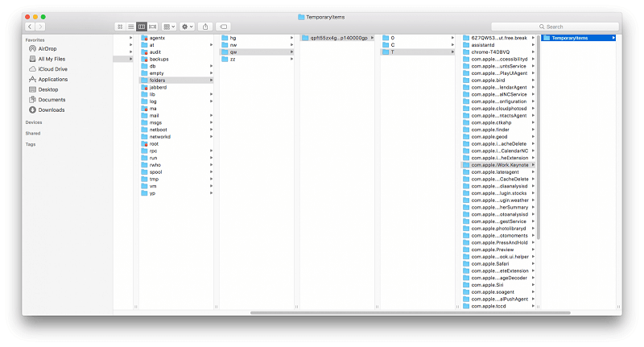Select the TemporaryItems folder row
This screenshot has height=347, width=644.
(579, 38)
